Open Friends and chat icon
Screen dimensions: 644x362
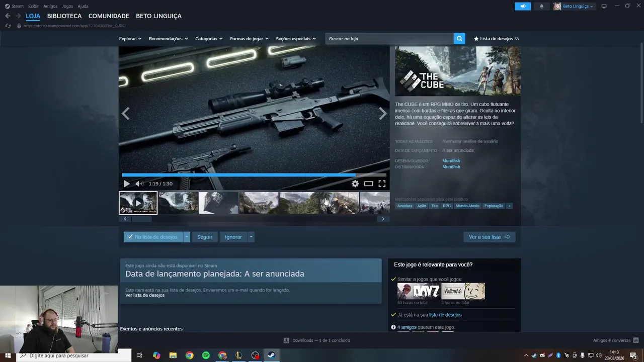click(x=636, y=340)
